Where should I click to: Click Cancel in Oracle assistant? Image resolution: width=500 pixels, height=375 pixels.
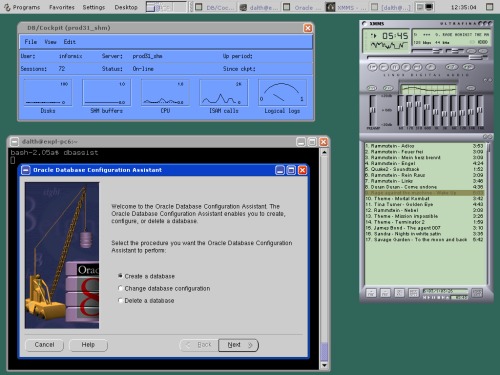(x=44, y=345)
